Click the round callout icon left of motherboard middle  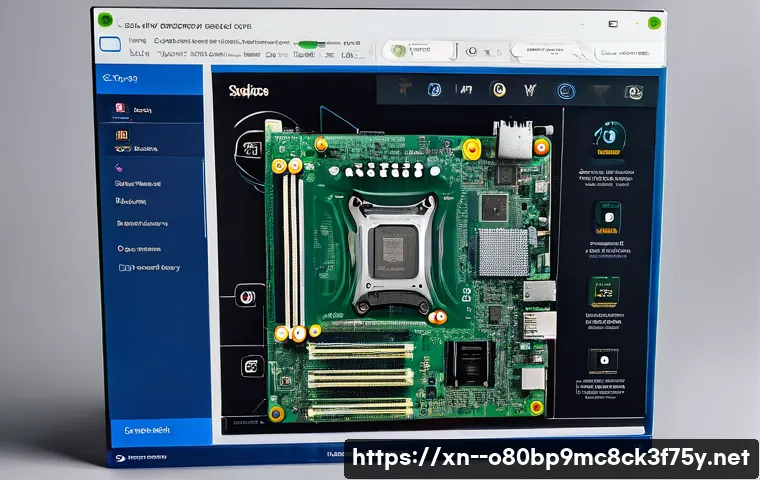coord(247,296)
